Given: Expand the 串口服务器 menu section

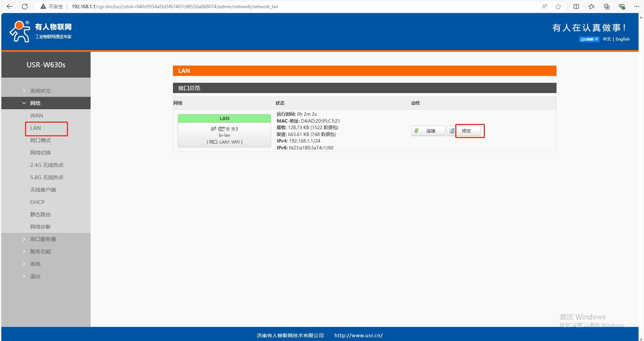Looking at the screenshot, I should coord(43,239).
